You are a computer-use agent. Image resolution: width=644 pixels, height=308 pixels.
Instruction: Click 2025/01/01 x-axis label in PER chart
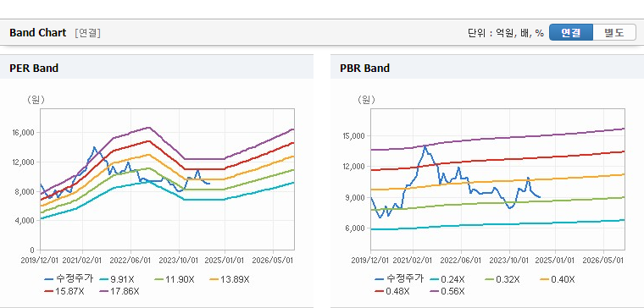coord(225,261)
